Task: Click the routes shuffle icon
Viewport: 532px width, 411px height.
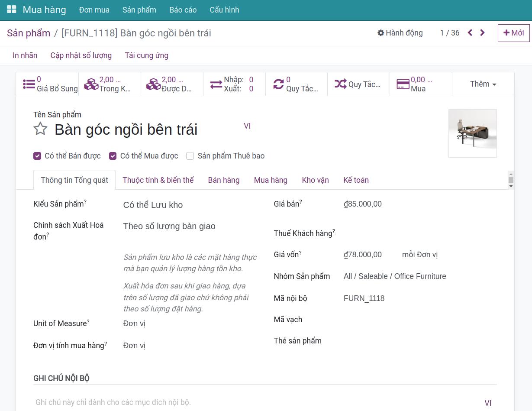Action: 341,83
